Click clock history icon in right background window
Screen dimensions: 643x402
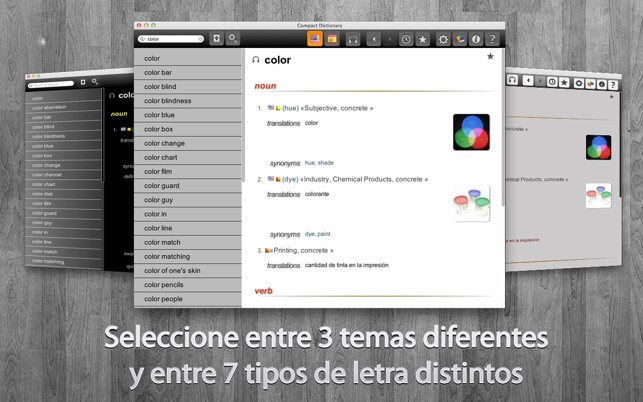552,82
